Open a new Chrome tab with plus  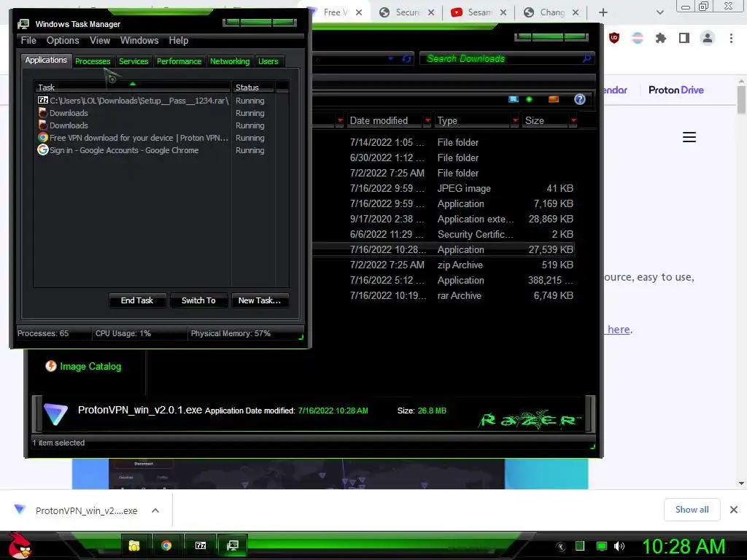[x=603, y=12]
